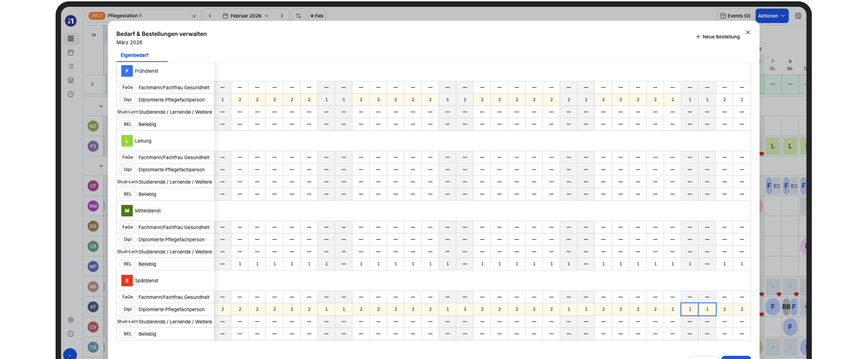
Task: Click the dark green M Mitteldienst icon
Action: pos(127,211)
